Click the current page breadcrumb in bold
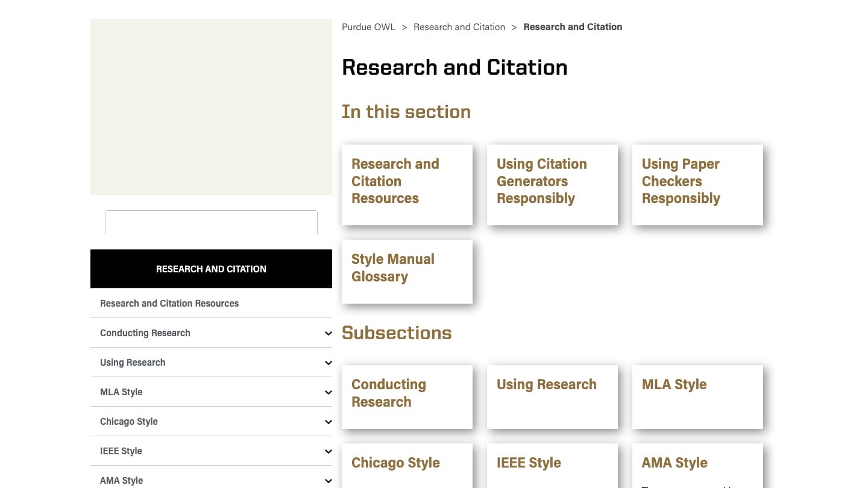 (x=573, y=27)
